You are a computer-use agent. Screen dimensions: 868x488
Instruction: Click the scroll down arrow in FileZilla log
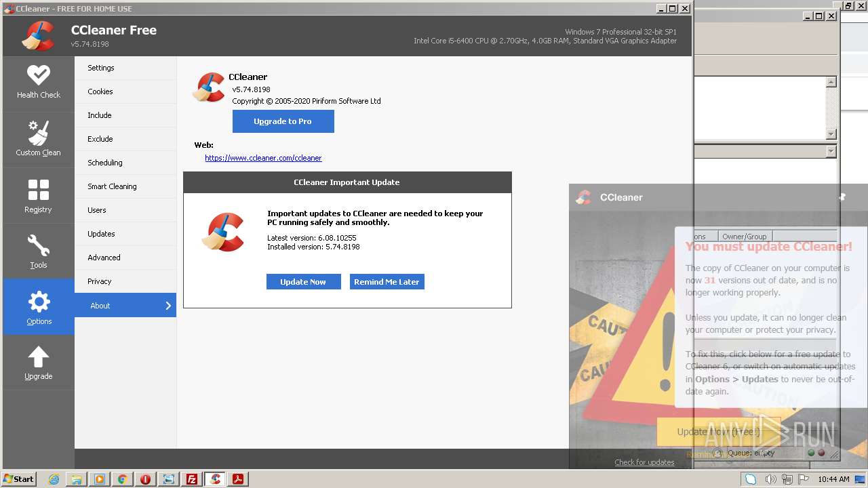click(831, 134)
